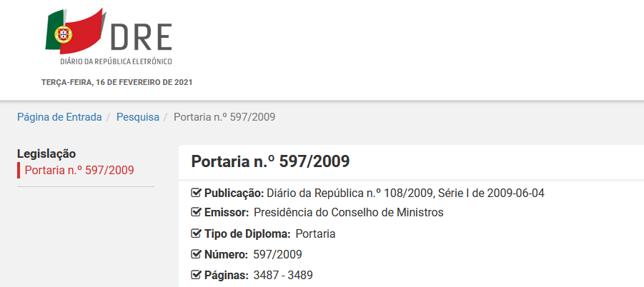Viewport: 644px width, 287px height.
Task: Select Portaria n.º 597/2009 in sidebar
Action: pyautogui.click(x=79, y=170)
